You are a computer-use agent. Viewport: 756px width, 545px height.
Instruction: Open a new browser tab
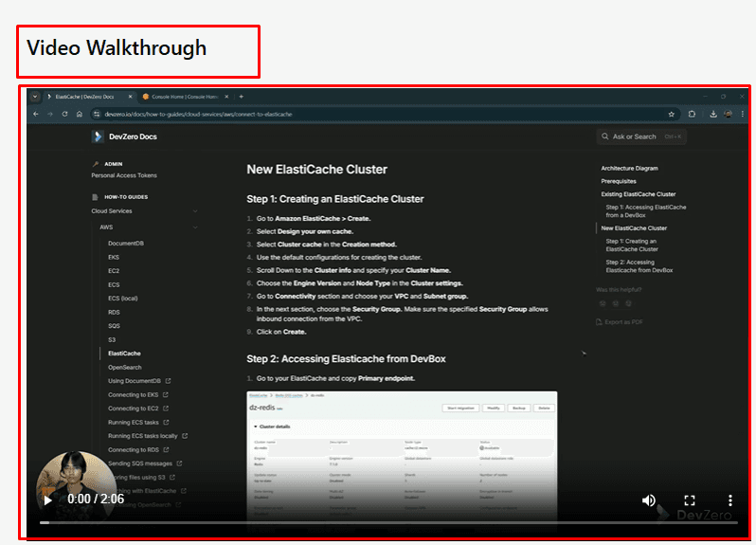[241, 97]
